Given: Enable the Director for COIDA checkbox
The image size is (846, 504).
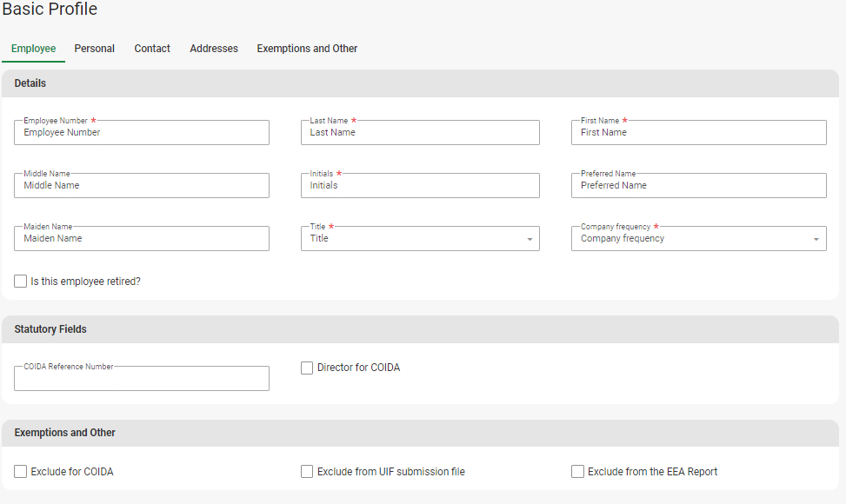Looking at the screenshot, I should click(x=307, y=368).
